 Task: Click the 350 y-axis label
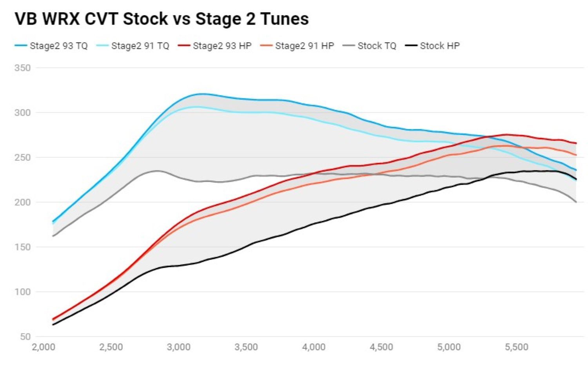[x=22, y=68]
